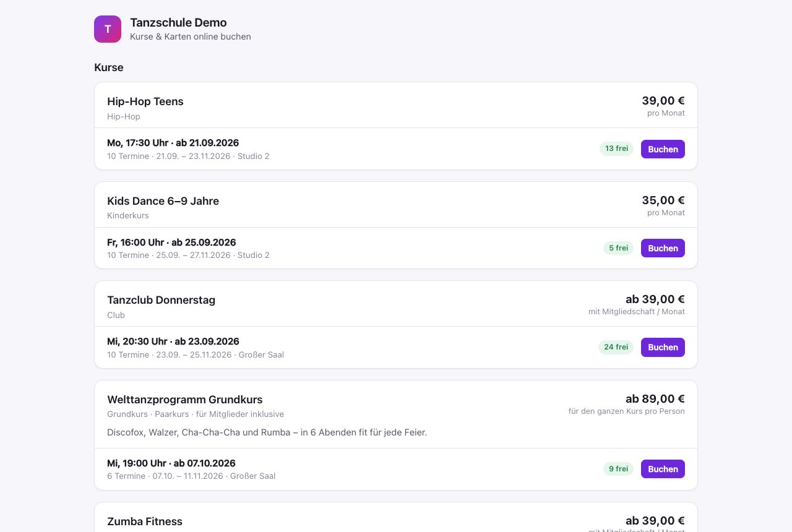Viewport: 792px width, 532px height.
Task: Click the für den ganzen Kurs pro Person note
Action: [x=627, y=411]
